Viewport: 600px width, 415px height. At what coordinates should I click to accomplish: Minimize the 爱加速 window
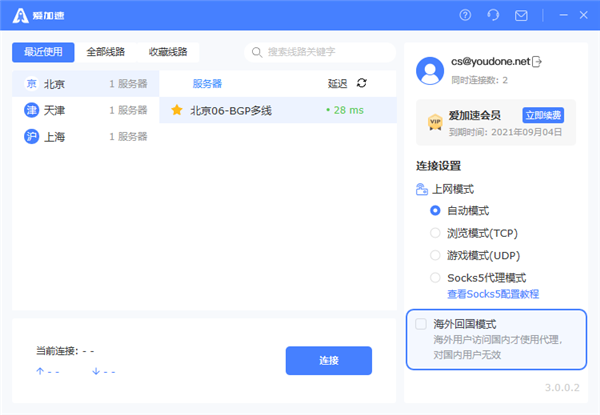coord(563,15)
